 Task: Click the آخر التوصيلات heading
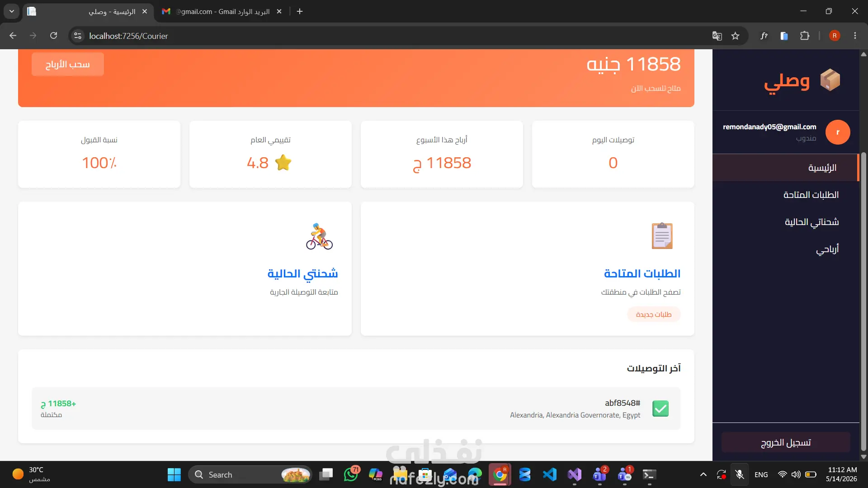654,368
